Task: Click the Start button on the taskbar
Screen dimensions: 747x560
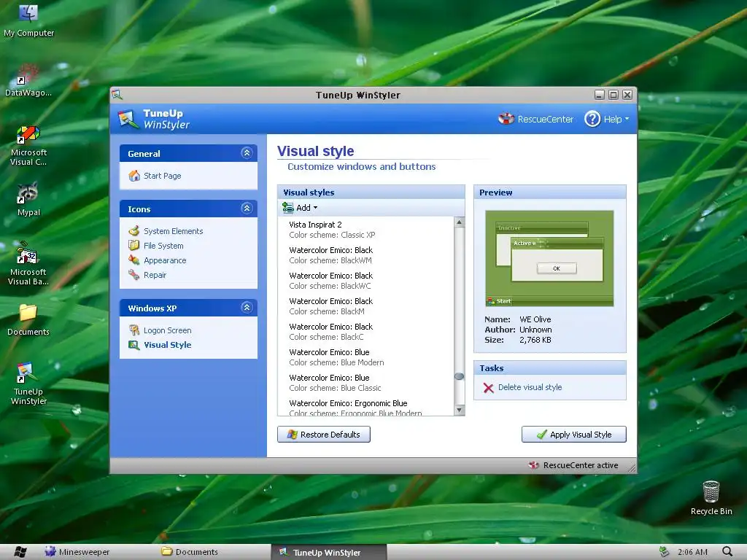Action: 20,552
